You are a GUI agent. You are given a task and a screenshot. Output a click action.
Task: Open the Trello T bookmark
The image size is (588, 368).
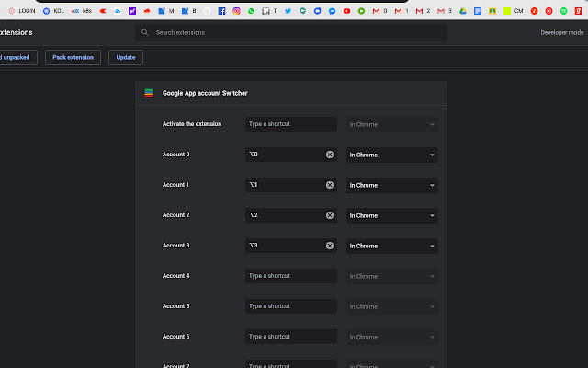(x=269, y=11)
